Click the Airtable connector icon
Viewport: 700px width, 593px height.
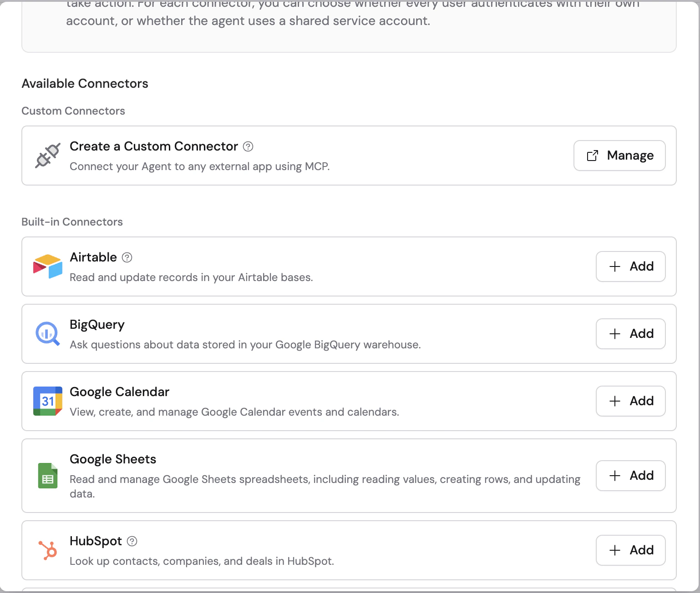click(47, 266)
